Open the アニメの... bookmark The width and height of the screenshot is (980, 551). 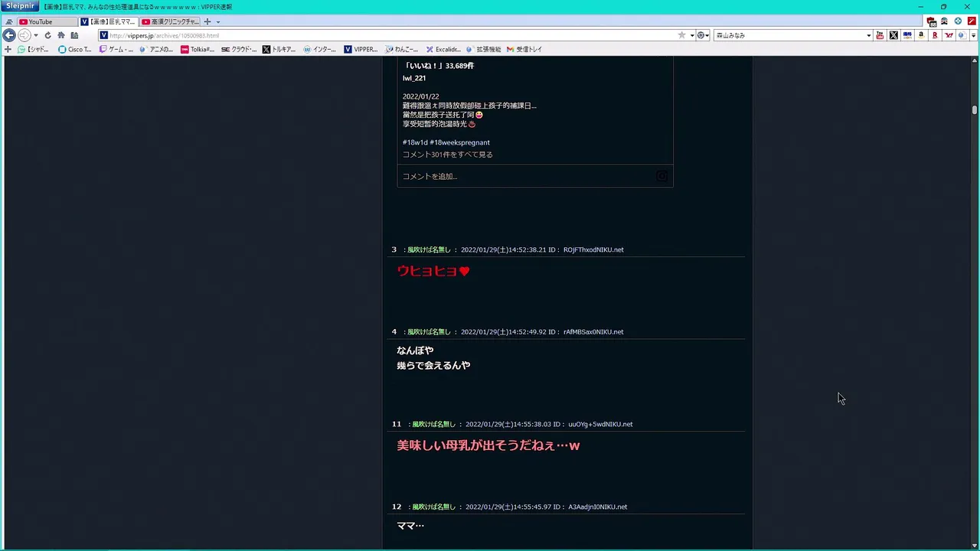coord(157,49)
